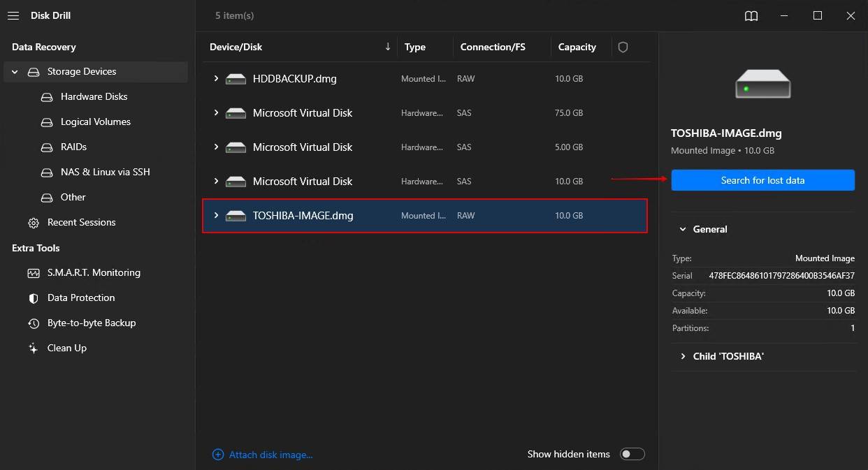Open Recent Sessions
Image resolution: width=868 pixels, height=470 pixels.
point(82,222)
